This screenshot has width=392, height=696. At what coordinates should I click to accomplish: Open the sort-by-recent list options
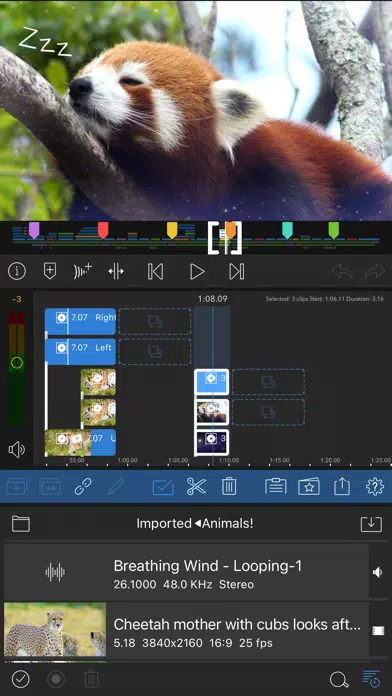(x=371, y=679)
